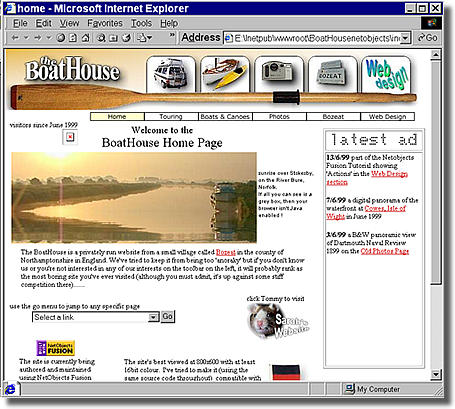
Task: Follow the Old Photos Page link
Action: coord(385,251)
